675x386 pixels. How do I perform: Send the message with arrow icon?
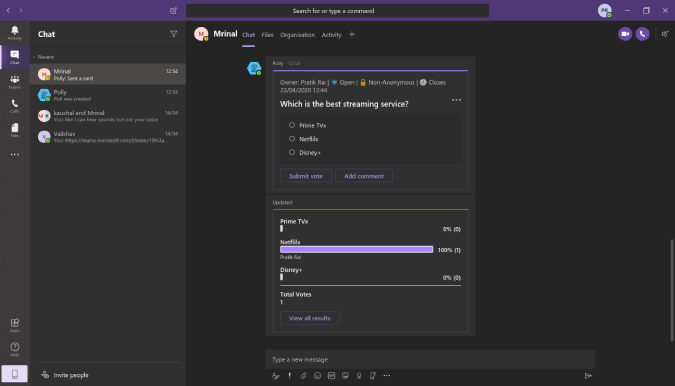coord(588,376)
